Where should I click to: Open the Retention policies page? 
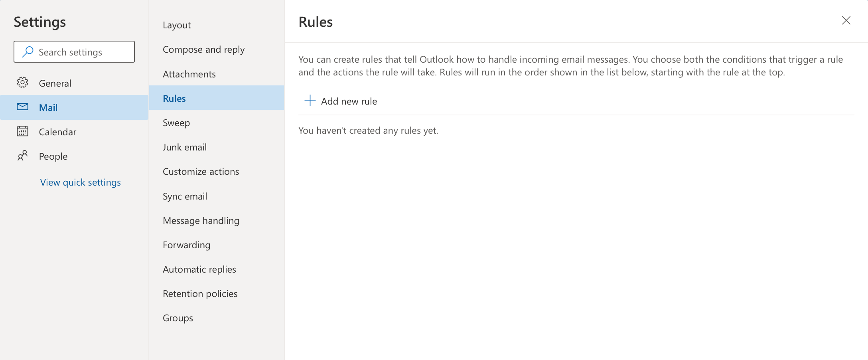200,294
